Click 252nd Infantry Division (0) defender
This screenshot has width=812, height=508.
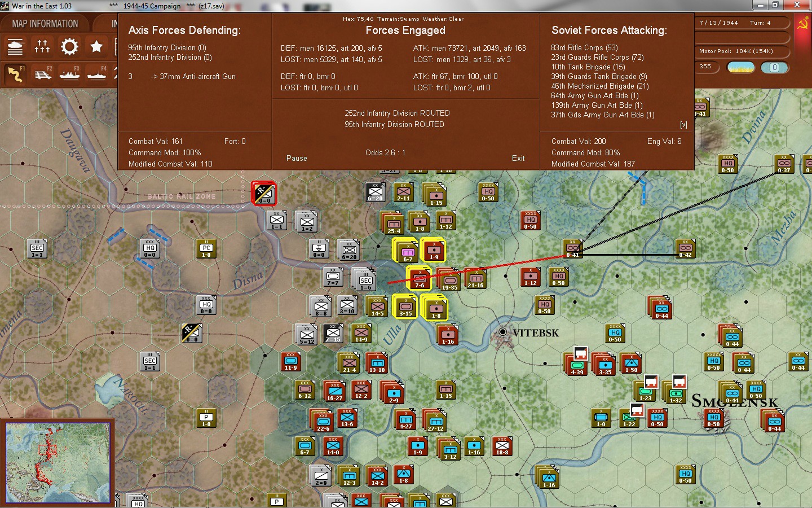[170, 58]
